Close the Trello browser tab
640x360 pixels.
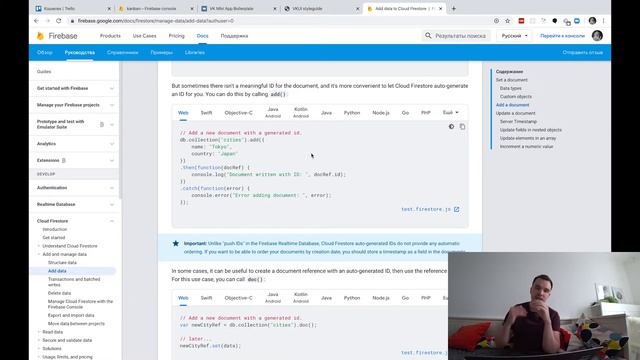tap(109, 9)
